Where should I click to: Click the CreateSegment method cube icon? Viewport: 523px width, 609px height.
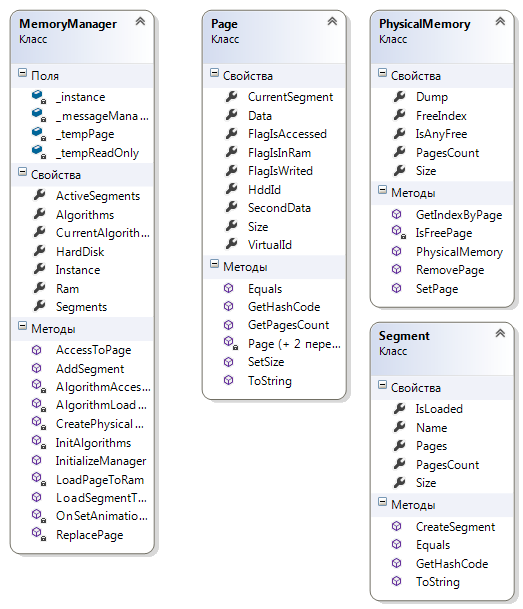point(396,526)
